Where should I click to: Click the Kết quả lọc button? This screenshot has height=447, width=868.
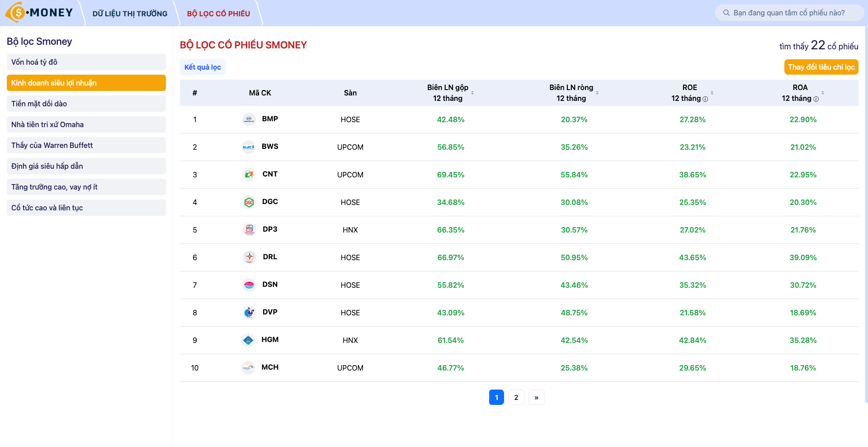click(202, 67)
